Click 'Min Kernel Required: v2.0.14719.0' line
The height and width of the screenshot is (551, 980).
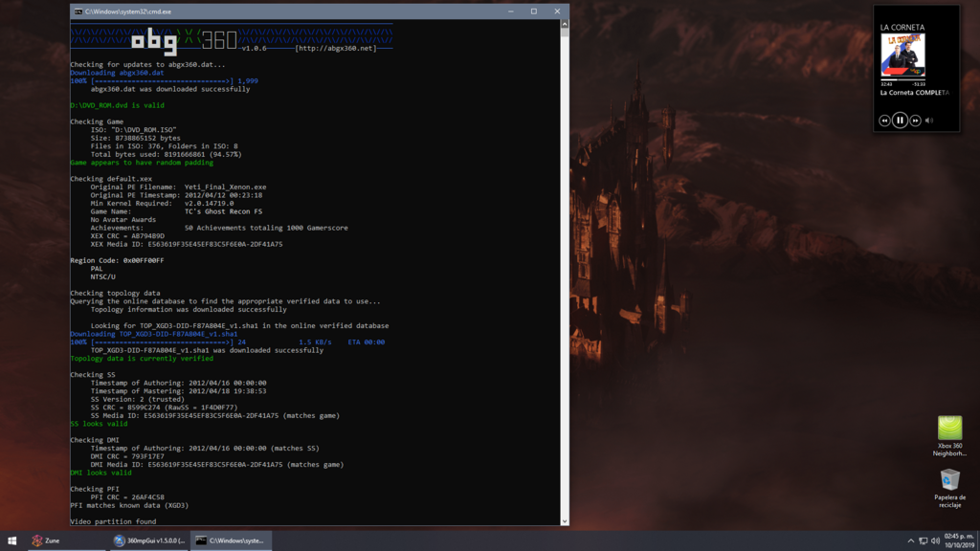(162, 203)
